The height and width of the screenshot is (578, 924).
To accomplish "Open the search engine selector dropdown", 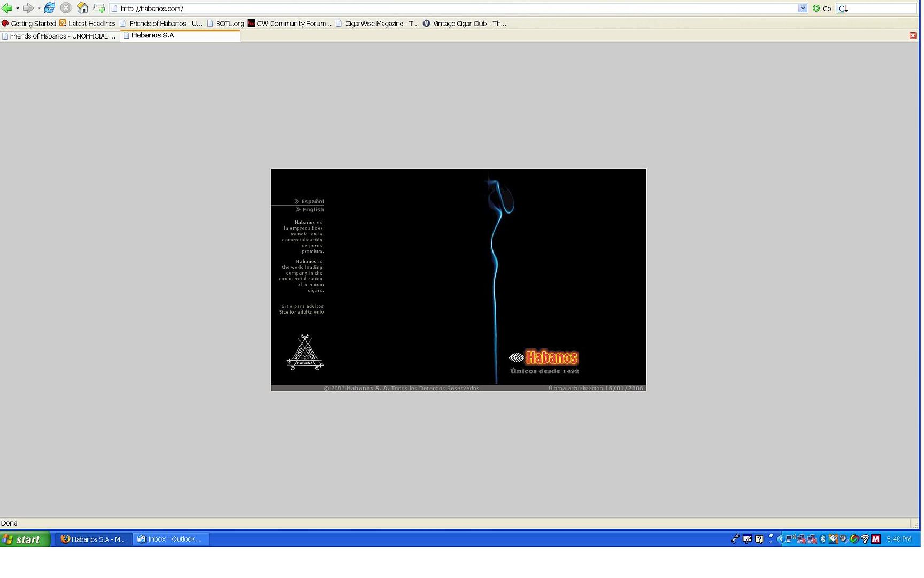I will (x=843, y=9).
